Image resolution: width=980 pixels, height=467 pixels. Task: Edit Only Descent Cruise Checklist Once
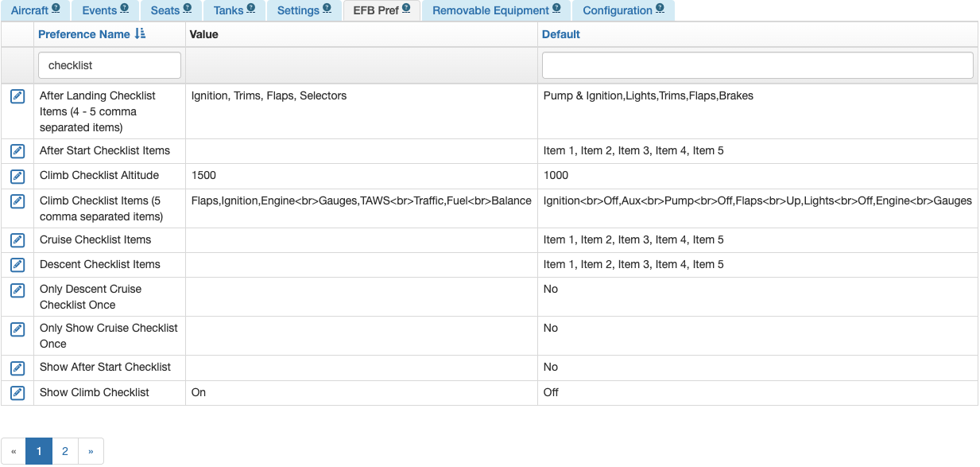coord(17,290)
